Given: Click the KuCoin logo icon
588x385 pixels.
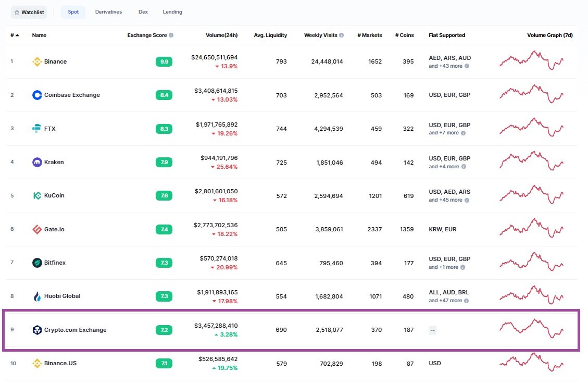Looking at the screenshot, I should (x=37, y=195).
